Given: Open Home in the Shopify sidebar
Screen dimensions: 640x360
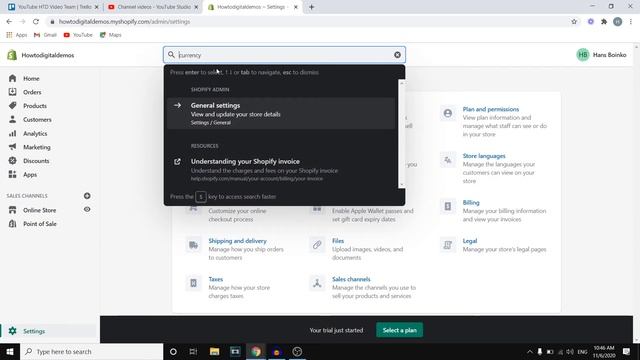Looking at the screenshot, I should click(x=31, y=78).
